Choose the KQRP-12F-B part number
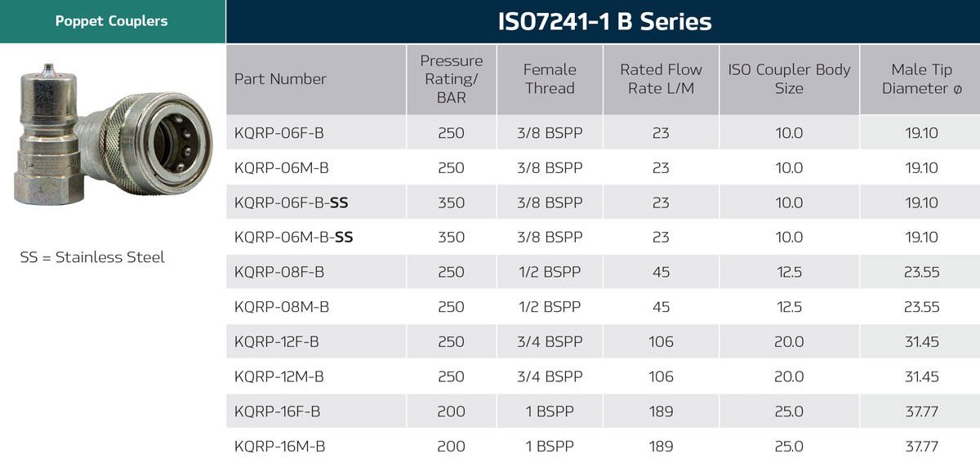Image resolution: width=980 pixels, height=467 pixels. tap(276, 342)
